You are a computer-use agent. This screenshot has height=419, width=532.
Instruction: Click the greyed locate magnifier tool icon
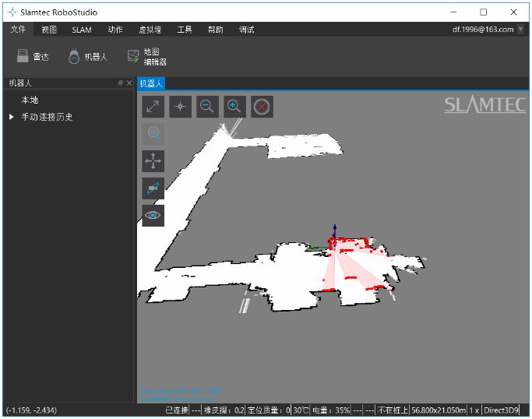pyautogui.click(x=153, y=134)
